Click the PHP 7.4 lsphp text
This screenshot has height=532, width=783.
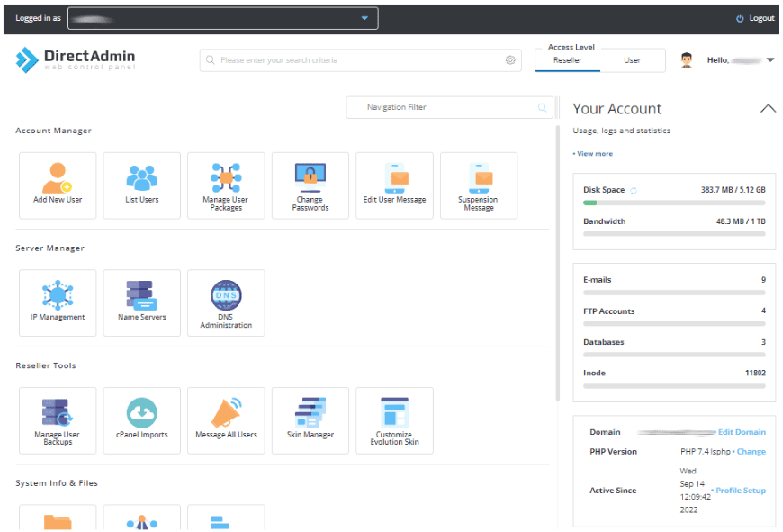(705, 452)
